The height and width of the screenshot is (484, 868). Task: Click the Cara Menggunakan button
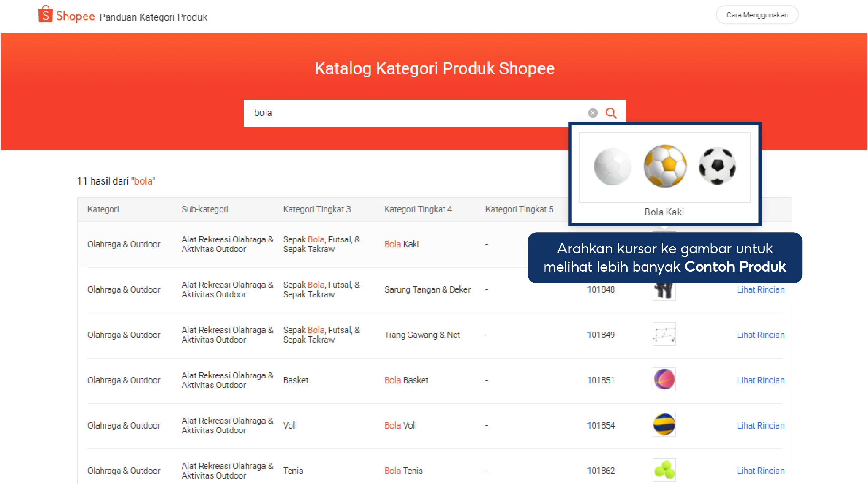point(757,15)
